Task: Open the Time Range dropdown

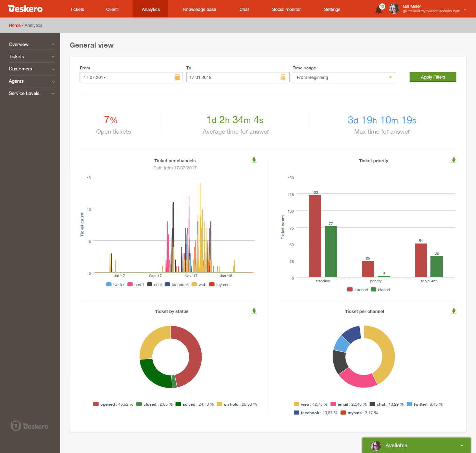Action: pyautogui.click(x=344, y=77)
